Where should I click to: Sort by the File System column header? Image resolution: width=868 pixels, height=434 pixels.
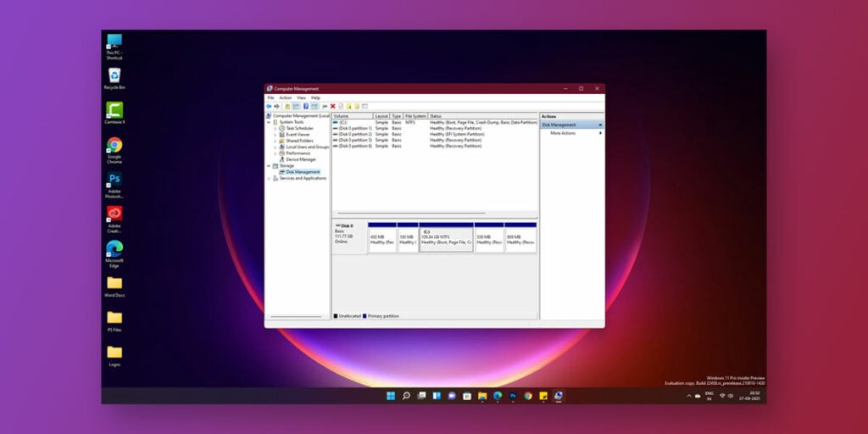(415, 116)
